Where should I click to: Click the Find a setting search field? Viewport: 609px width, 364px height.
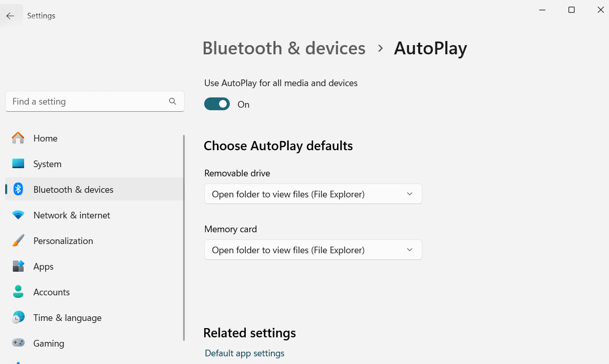tap(95, 102)
